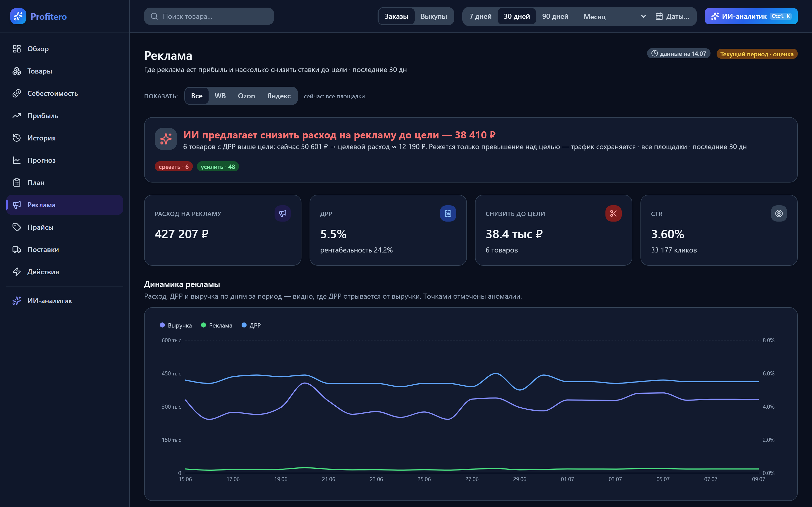
Task: Click the История clock icon
Action: click(x=16, y=138)
